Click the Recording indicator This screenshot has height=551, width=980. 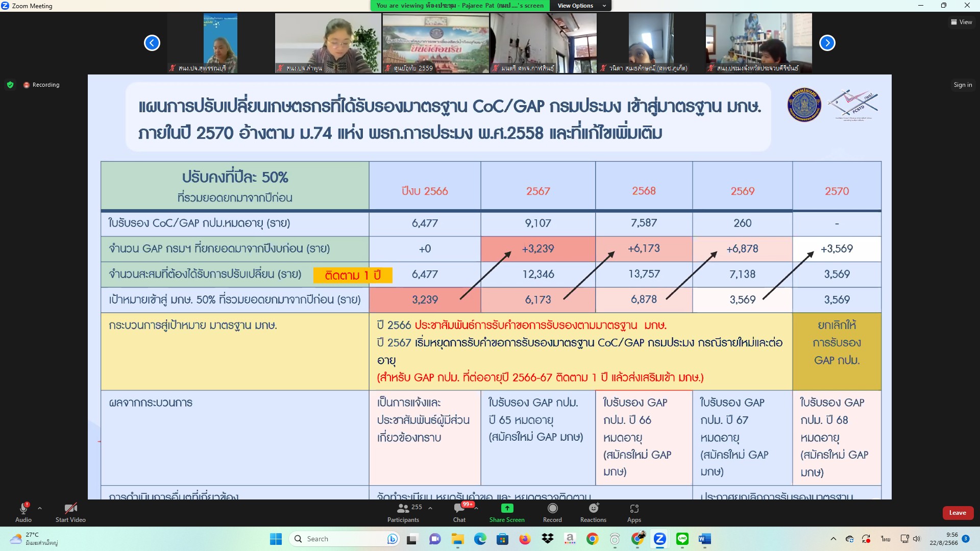[41, 85]
